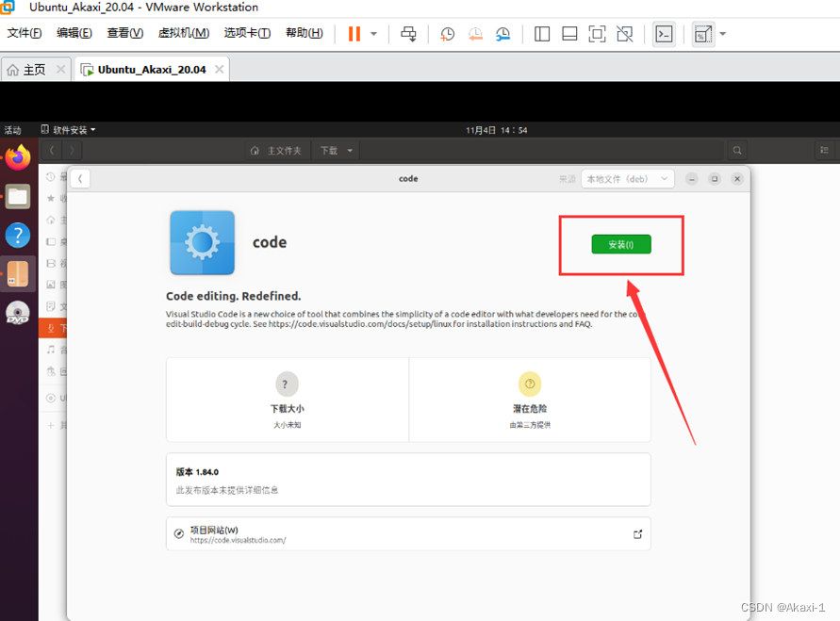Click the Software Install package dock icon
Viewport: 840px width, 621px height.
point(18,273)
